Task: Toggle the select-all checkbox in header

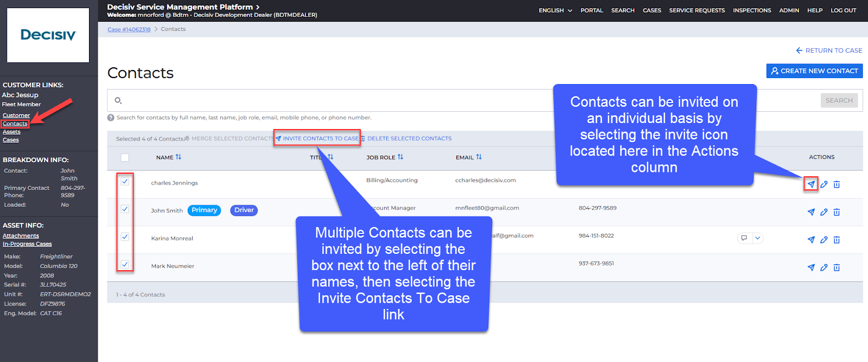Action: click(x=125, y=157)
